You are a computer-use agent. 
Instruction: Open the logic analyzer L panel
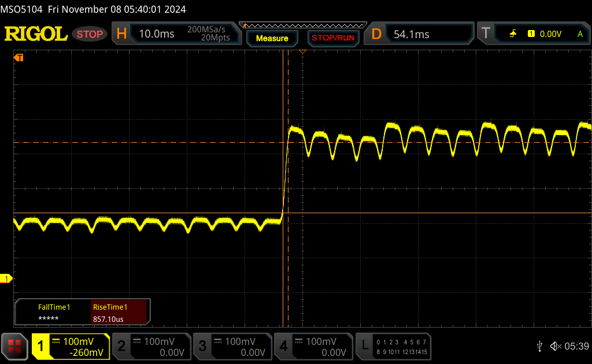pyautogui.click(x=365, y=346)
